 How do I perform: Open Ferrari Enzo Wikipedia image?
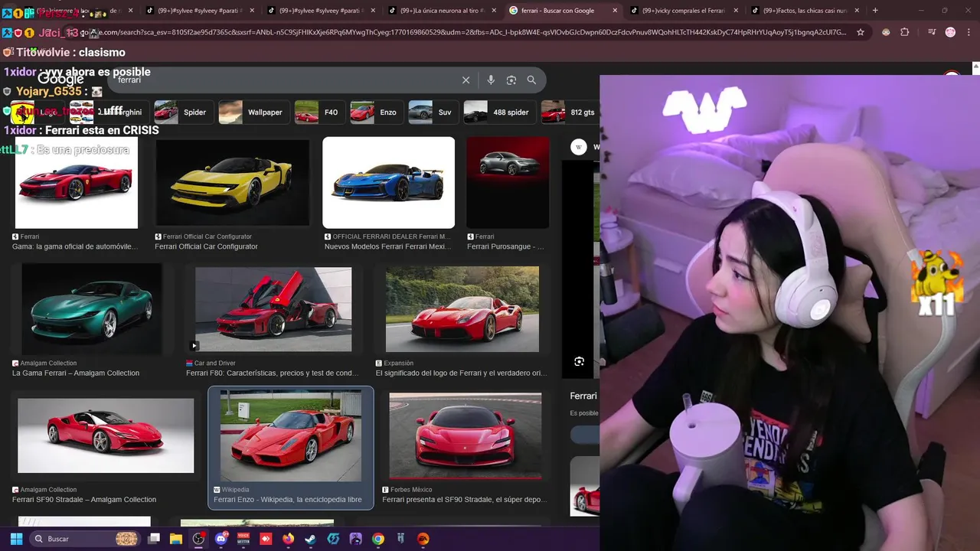click(291, 435)
